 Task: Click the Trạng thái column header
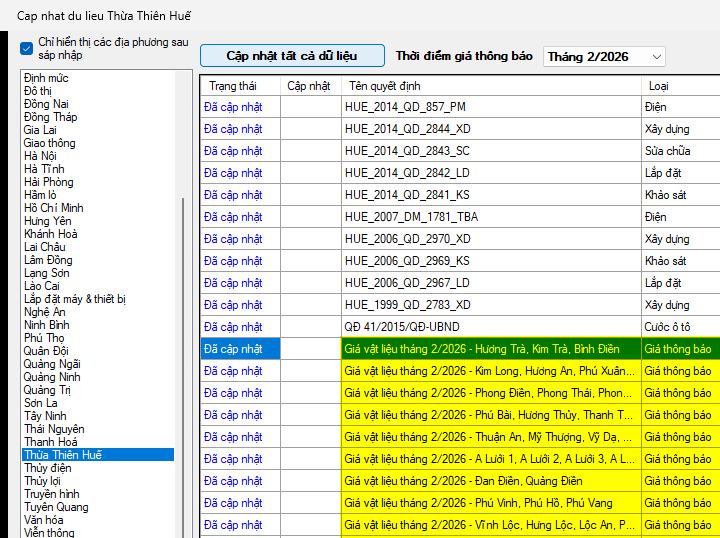click(232, 86)
